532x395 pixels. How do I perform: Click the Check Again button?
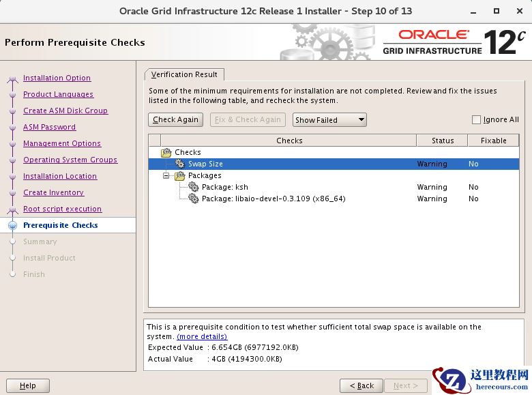coord(175,120)
